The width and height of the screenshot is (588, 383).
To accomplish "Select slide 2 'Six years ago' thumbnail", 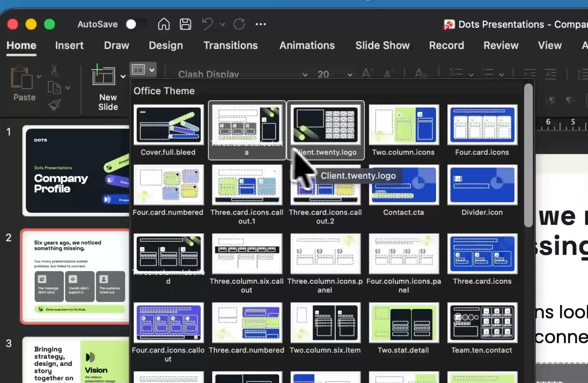I will click(x=75, y=277).
